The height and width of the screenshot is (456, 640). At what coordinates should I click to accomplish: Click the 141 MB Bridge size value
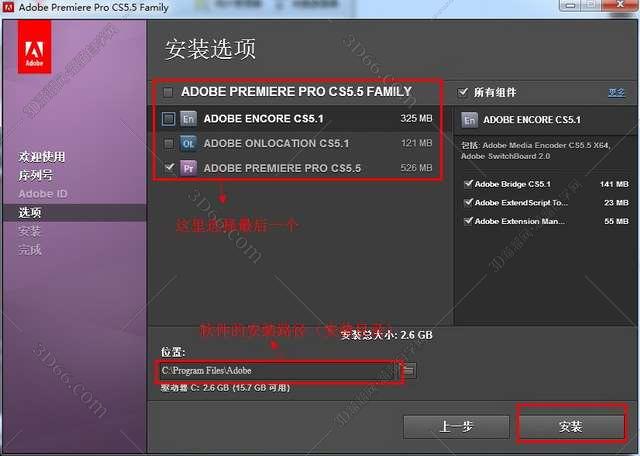tap(614, 184)
